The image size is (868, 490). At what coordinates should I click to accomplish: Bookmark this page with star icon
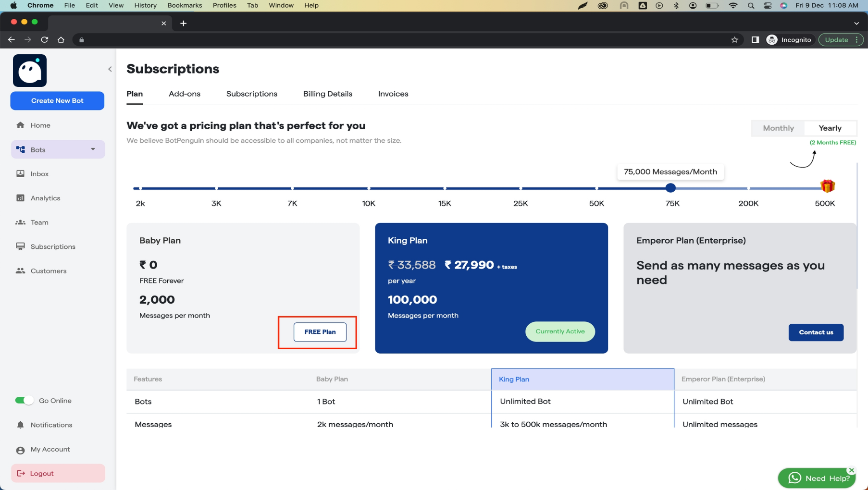point(734,40)
